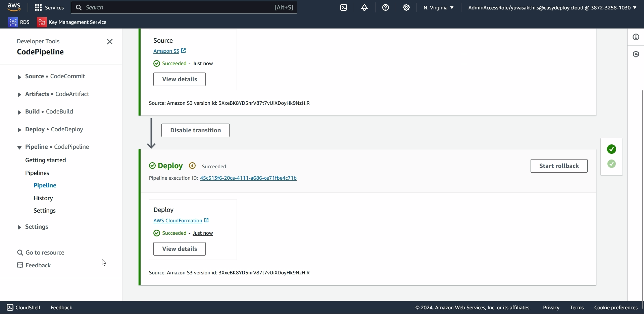This screenshot has width=644, height=314.
Task: Open the Terms link
Action: click(577, 308)
